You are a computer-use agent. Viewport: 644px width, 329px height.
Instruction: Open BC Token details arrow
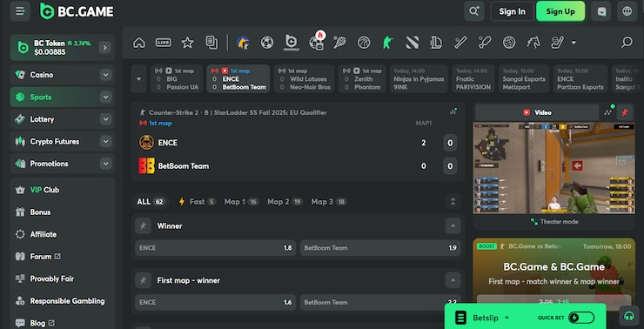104,48
